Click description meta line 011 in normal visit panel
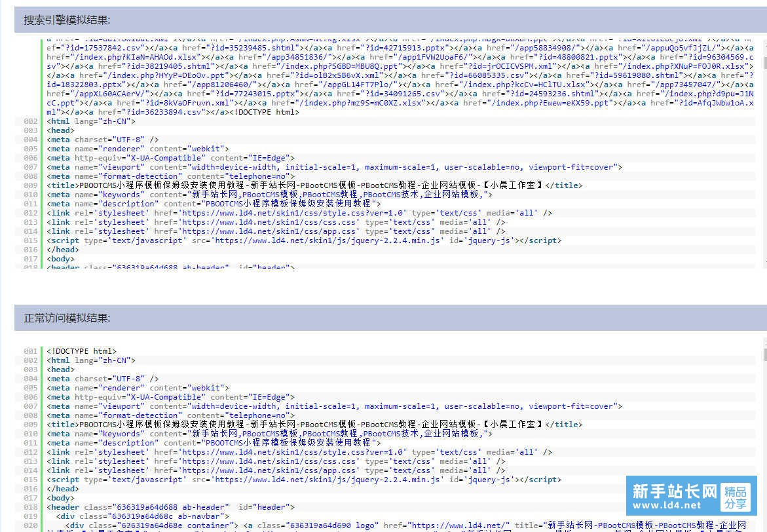 (x=214, y=444)
